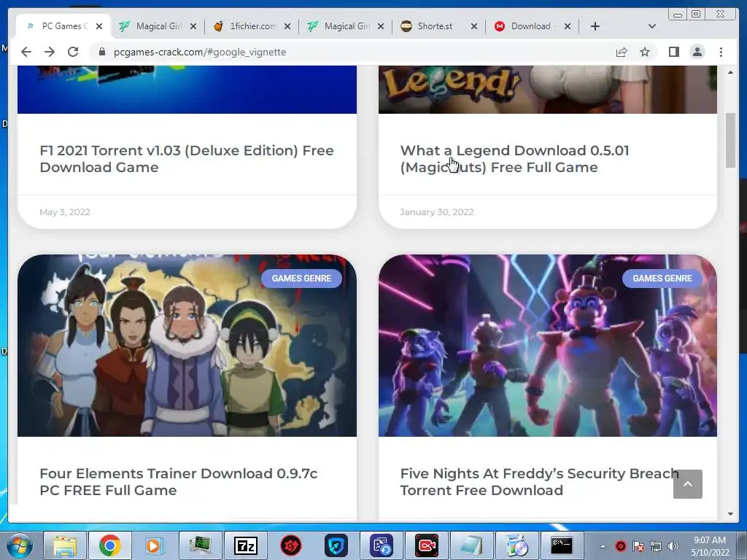This screenshot has height=560, width=747.
Task: Switch to the Download tab
Action: [x=530, y=26]
